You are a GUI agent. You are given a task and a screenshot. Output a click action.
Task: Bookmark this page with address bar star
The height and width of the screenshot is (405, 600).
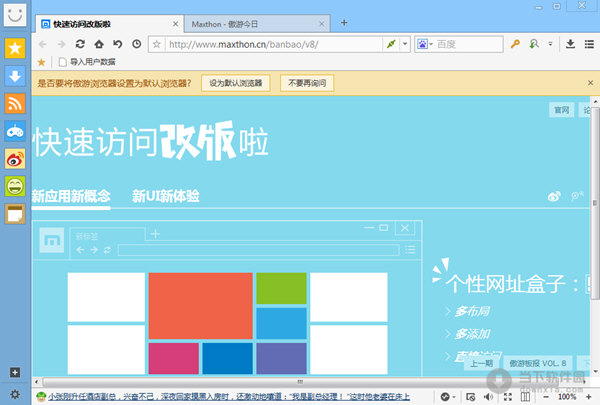(157, 44)
